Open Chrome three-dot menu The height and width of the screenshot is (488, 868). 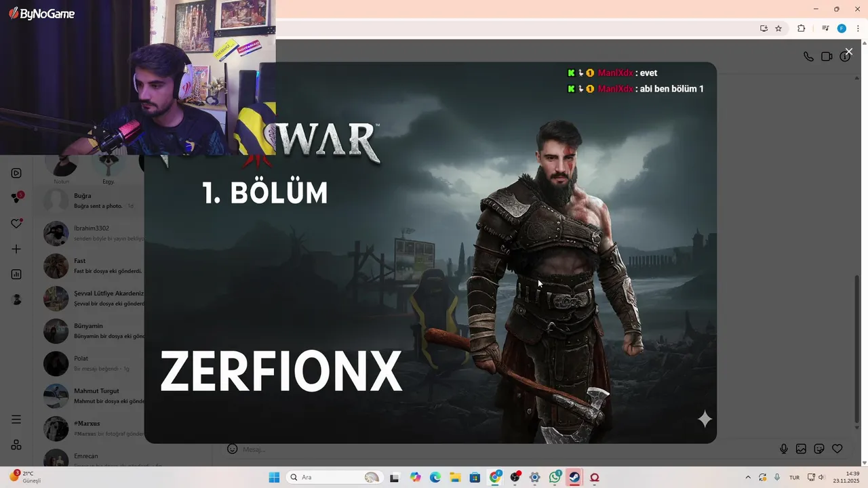tap(858, 28)
